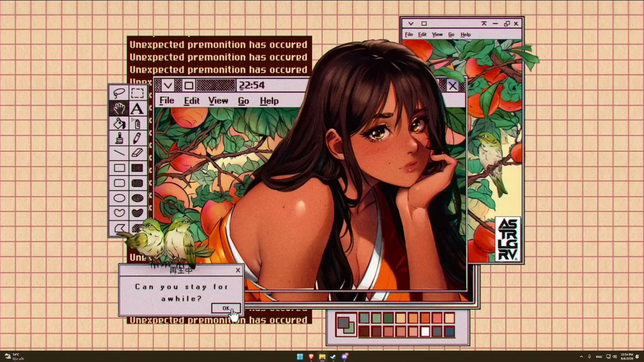Click the 'Can you stay for awhile?' message

pos(182,293)
